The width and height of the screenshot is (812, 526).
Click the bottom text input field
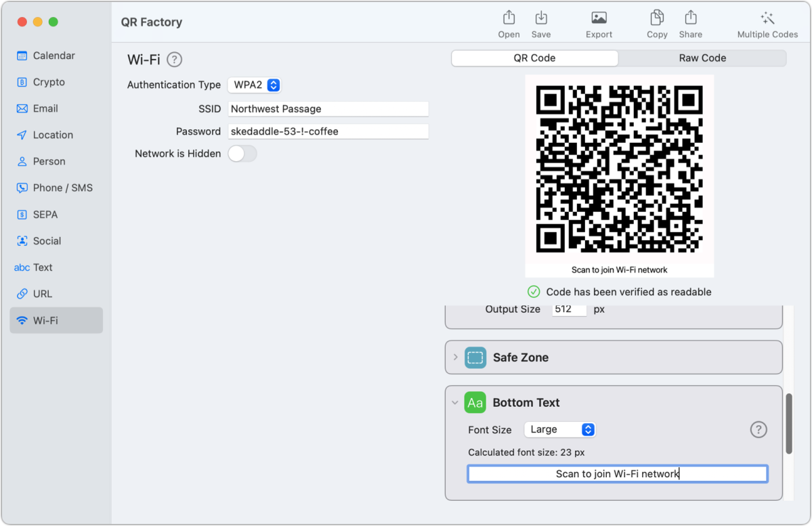617,474
